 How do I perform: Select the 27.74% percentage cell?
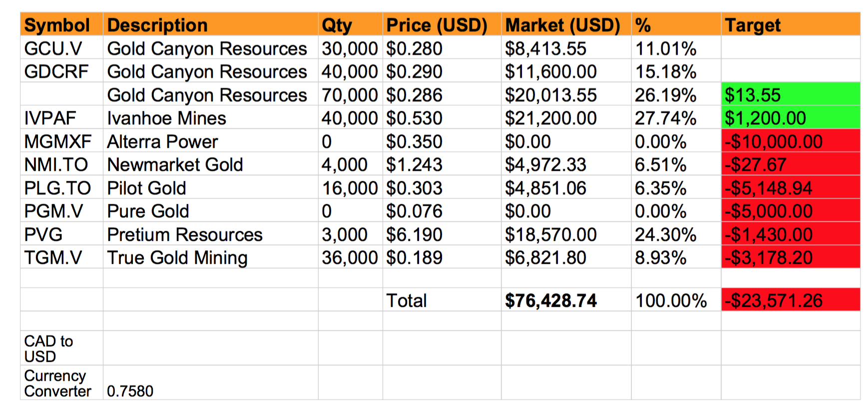point(676,117)
